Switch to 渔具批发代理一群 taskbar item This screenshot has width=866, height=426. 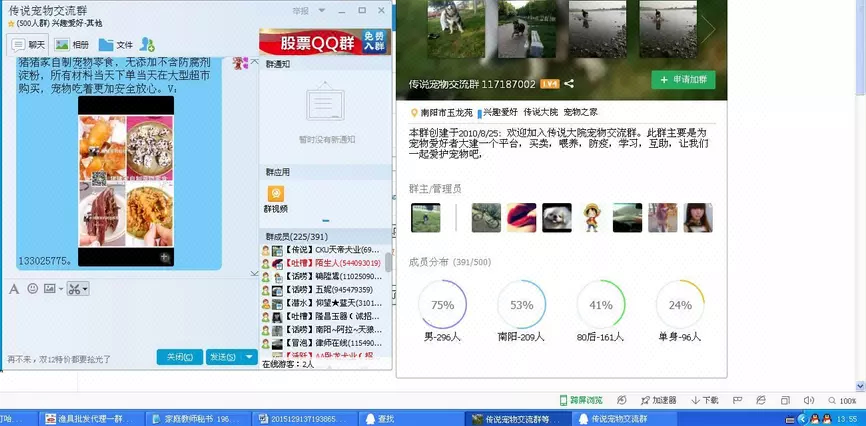coord(92,419)
